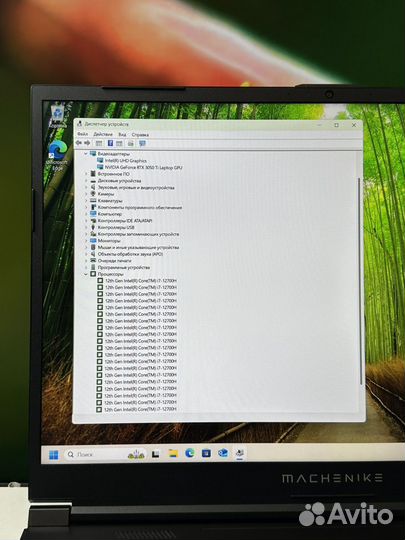Open File Explorer from the taskbar

click(x=173, y=454)
